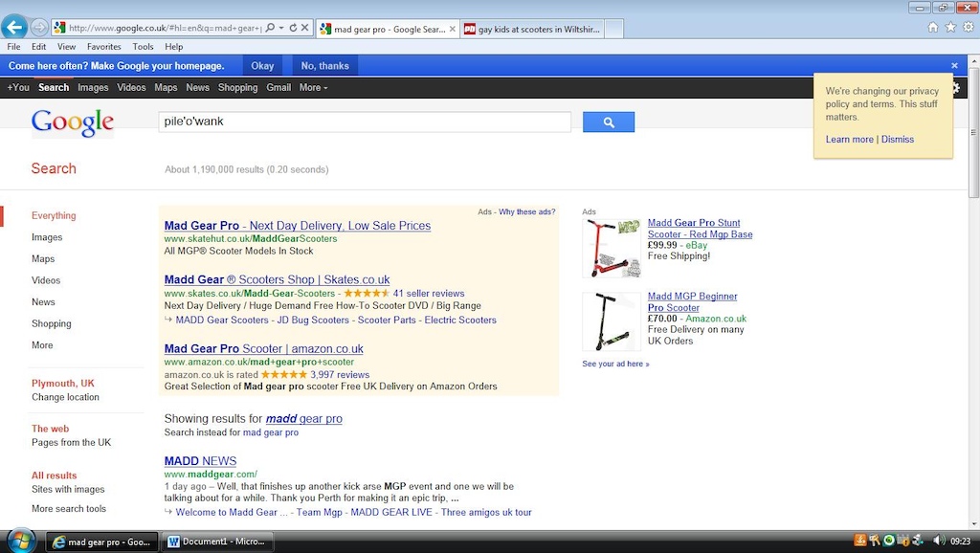Viewport: 980px width, 553px height.
Task: Click the Internet Explorer taskbar button
Action: (101, 542)
